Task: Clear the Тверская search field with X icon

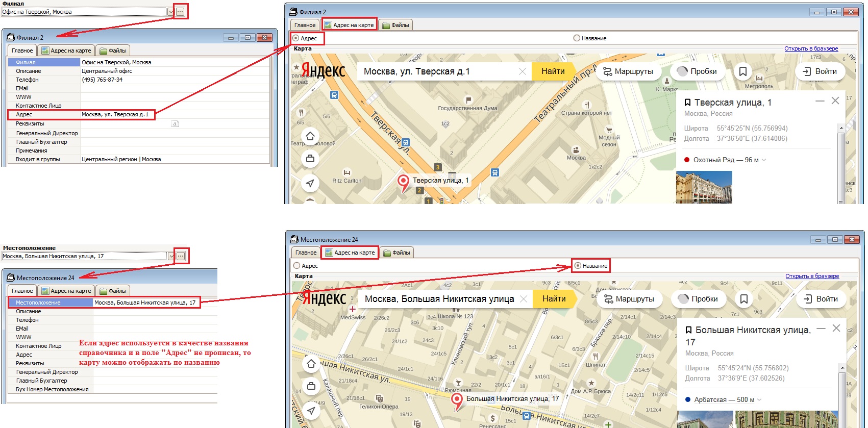Action: (x=523, y=71)
